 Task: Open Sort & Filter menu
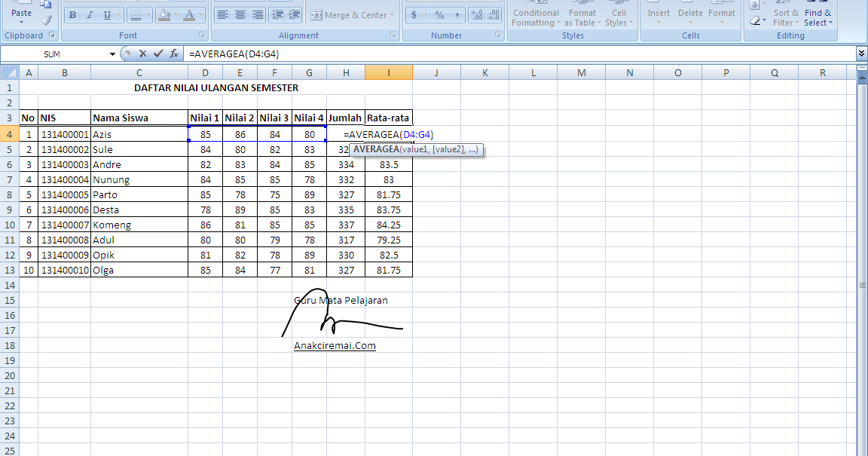[x=786, y=17]
